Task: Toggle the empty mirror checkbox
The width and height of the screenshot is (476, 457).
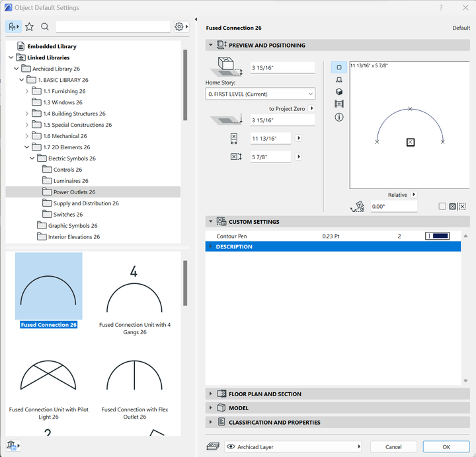Action: 442,207
